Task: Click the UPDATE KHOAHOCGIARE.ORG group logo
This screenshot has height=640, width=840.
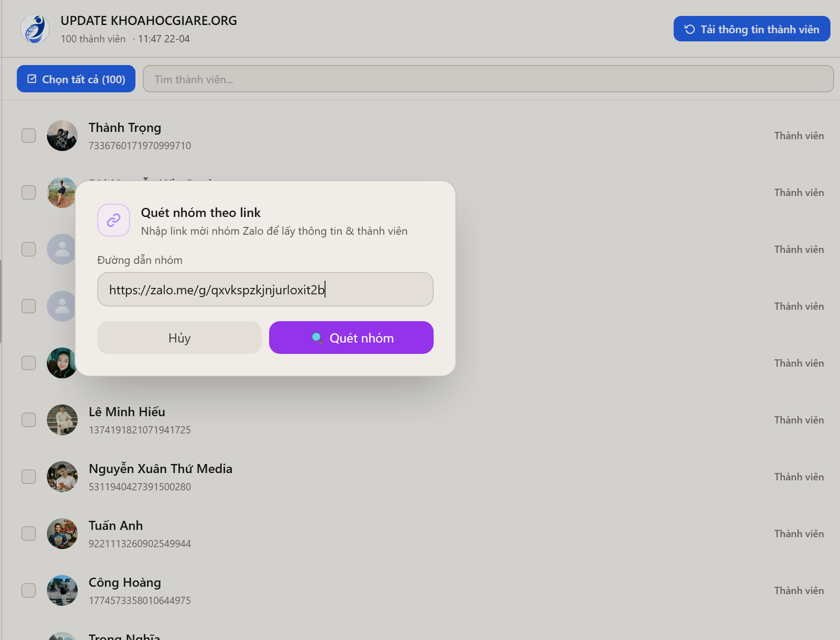Action: [35, 29]
